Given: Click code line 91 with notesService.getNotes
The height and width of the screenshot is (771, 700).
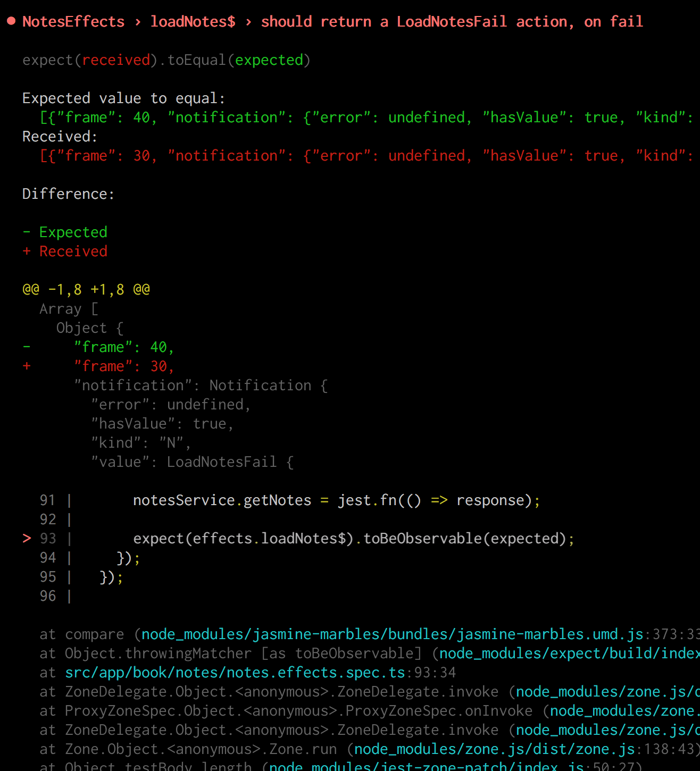Looking at the screenshot, I should [337, 500].
